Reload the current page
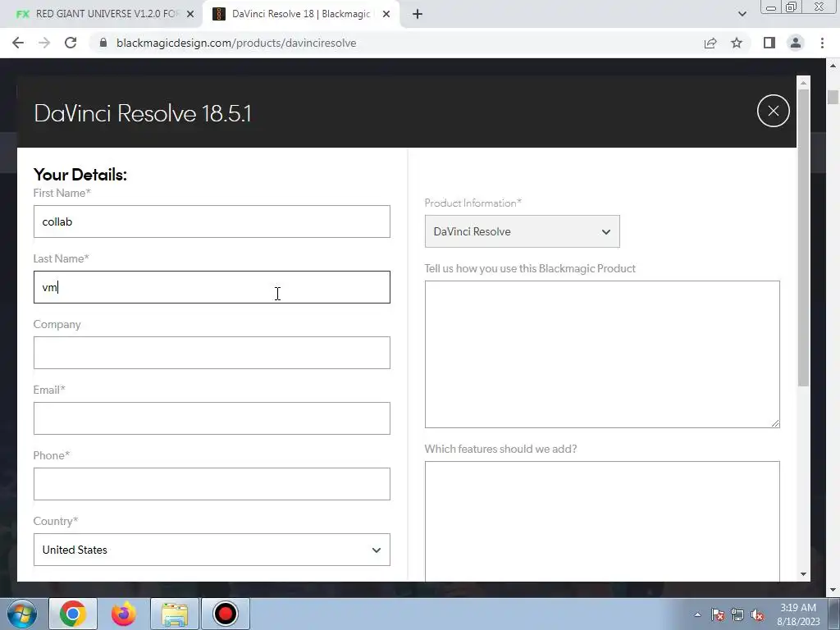 pyautogui.click(x=71, y=43)
